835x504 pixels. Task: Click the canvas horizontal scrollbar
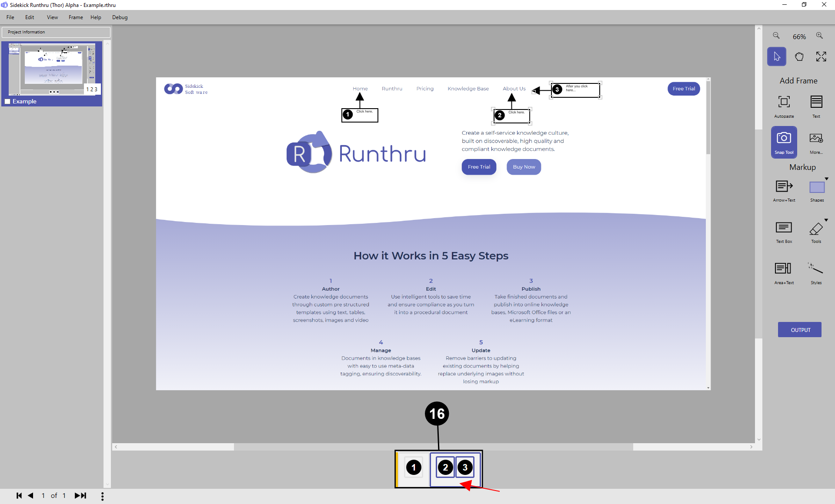coord(433,447)
